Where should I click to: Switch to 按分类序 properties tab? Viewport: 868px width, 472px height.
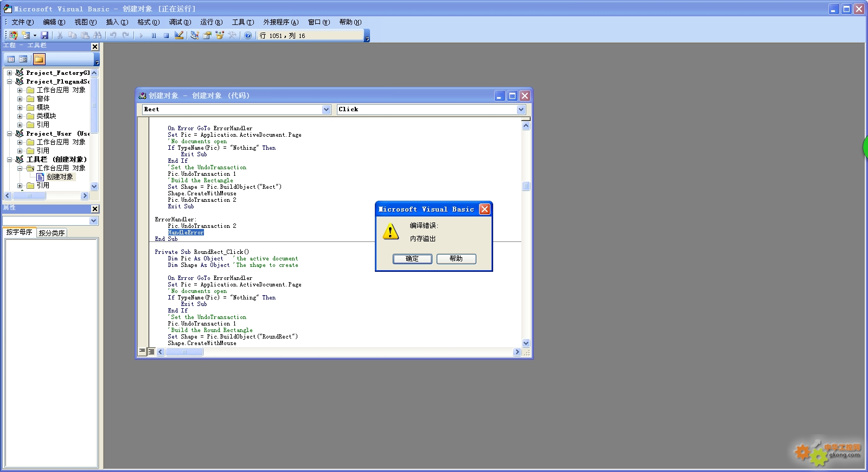52,233
